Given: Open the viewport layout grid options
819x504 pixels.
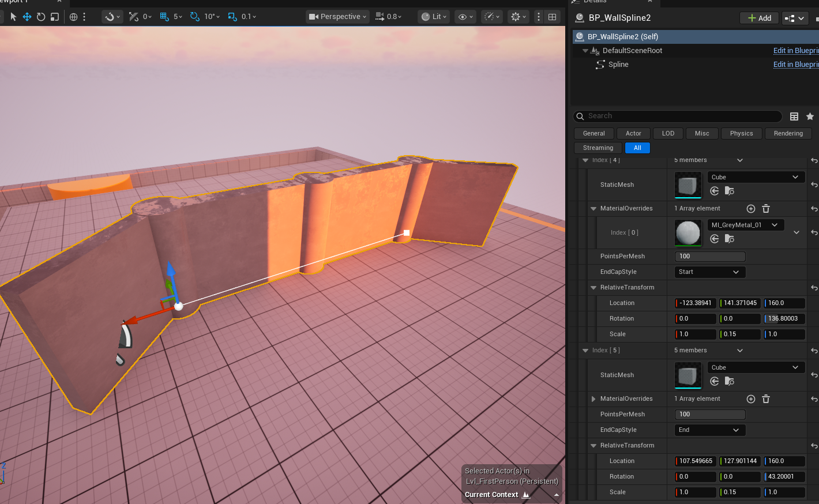Looking at the screenshot, I should click(x=553, y=17).
